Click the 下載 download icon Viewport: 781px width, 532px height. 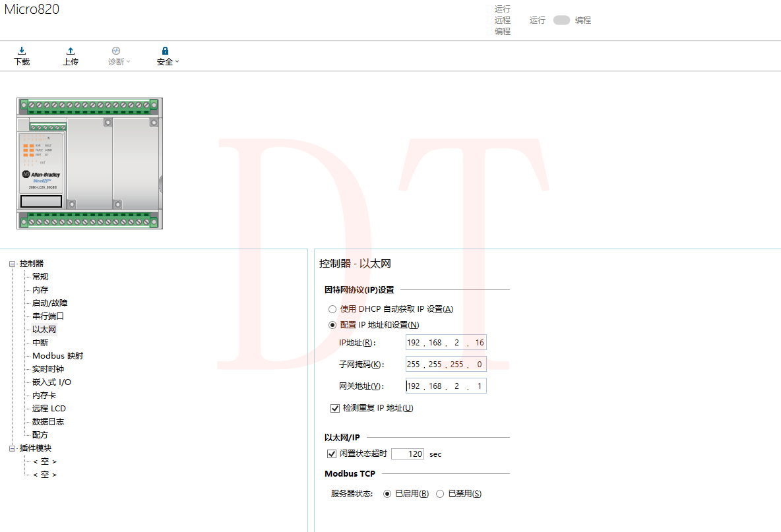[x=22, y=51]
